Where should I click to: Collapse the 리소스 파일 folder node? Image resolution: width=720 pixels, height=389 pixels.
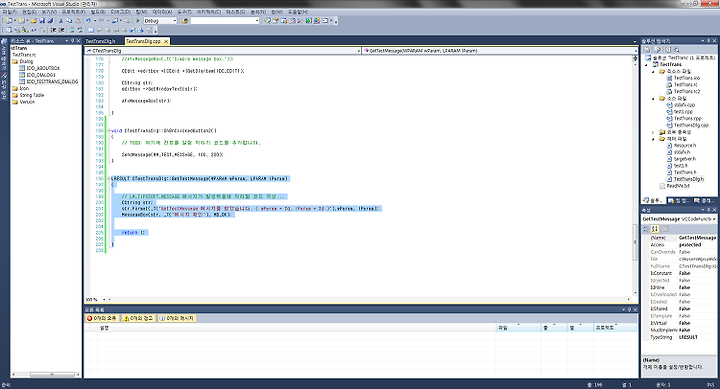(x=653, y=72)
